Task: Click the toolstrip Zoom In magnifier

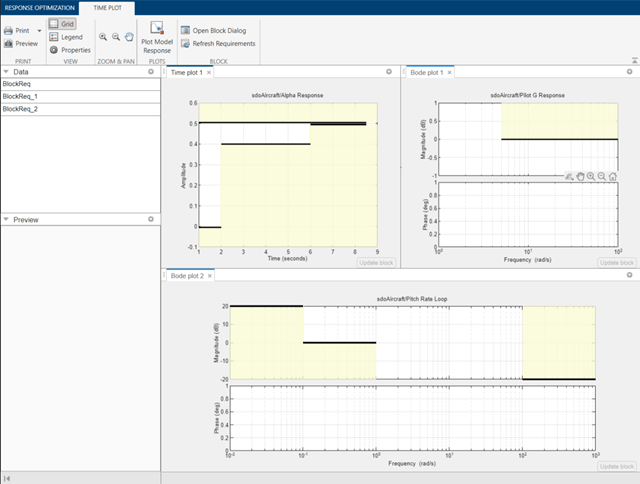Action: click(x=103, y=36)
